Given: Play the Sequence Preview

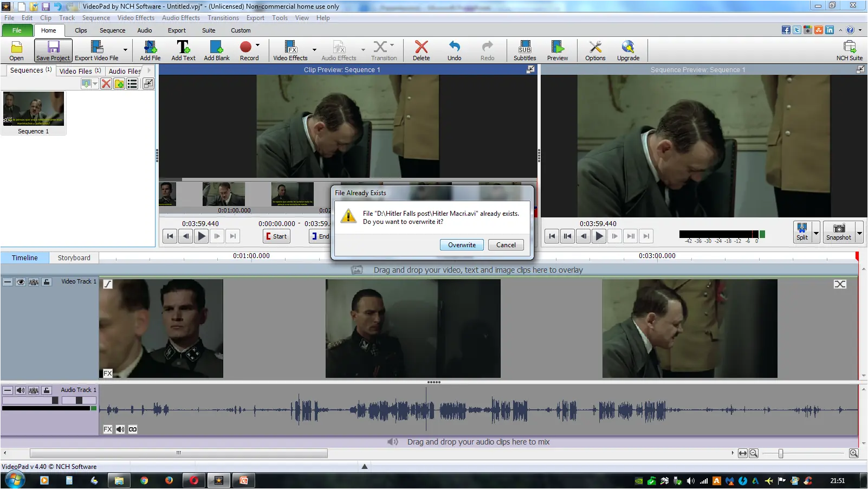Looking at the screenshot, I should click(x=599, y=236).
